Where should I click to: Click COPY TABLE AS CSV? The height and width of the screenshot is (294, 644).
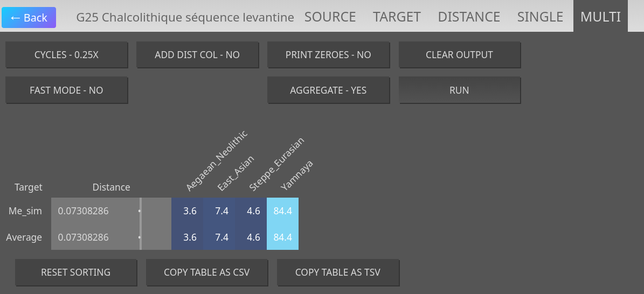coord(206,272)
